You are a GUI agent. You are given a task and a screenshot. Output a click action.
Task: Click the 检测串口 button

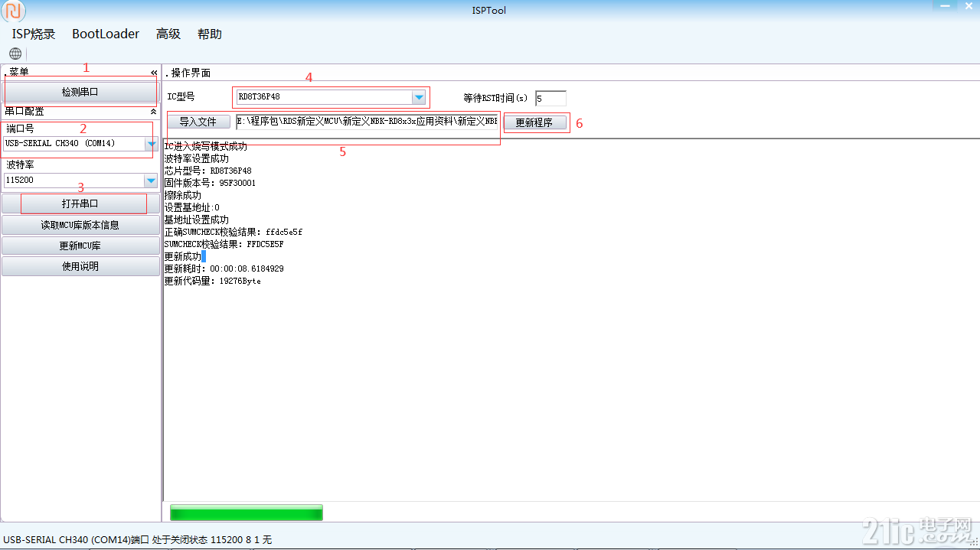80,92
